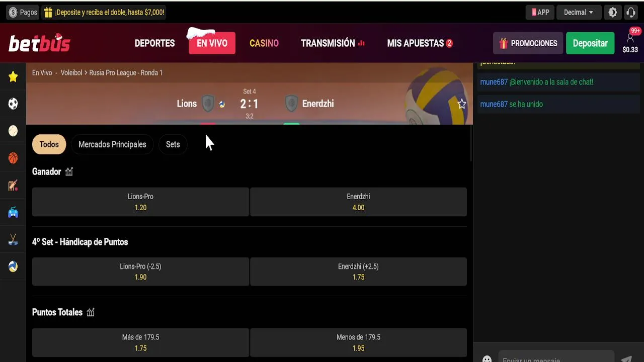Go to DEPORTES section
The image size is (644, 362).
(x=154, y=43)
